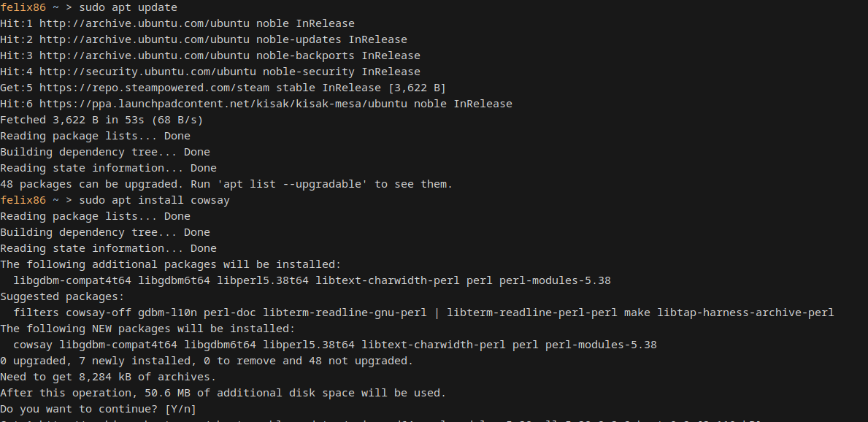868x422 pixels.
Task: Click the second felix86 prompt
Action: (23, 200)
